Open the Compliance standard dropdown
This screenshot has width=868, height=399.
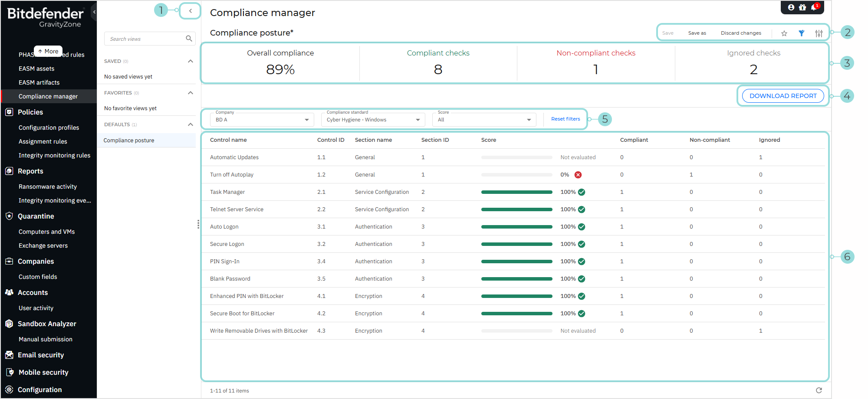coord(372,119)
